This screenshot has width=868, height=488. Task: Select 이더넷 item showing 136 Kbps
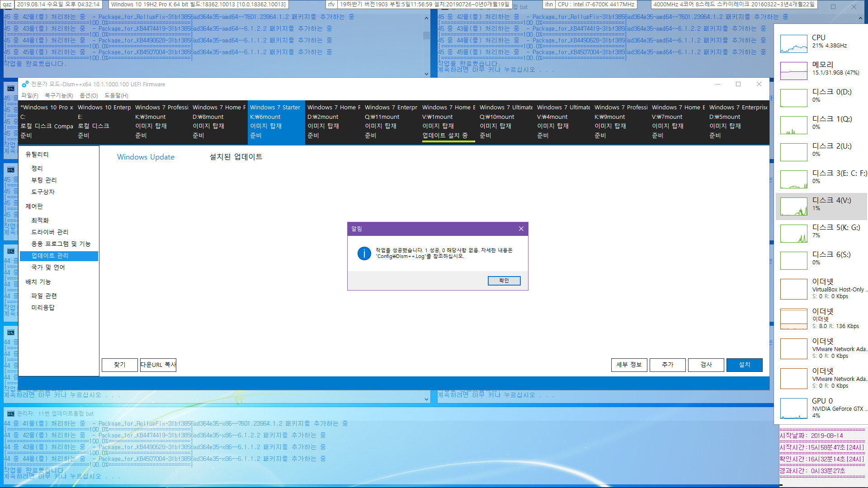click(822, 319)
